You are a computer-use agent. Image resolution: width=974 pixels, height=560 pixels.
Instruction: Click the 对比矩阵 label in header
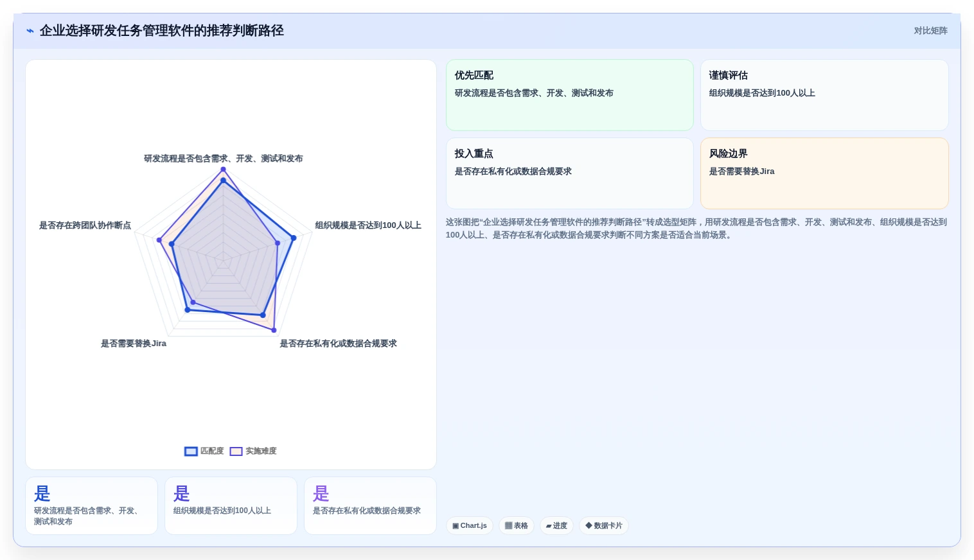(x=930, y=31)
